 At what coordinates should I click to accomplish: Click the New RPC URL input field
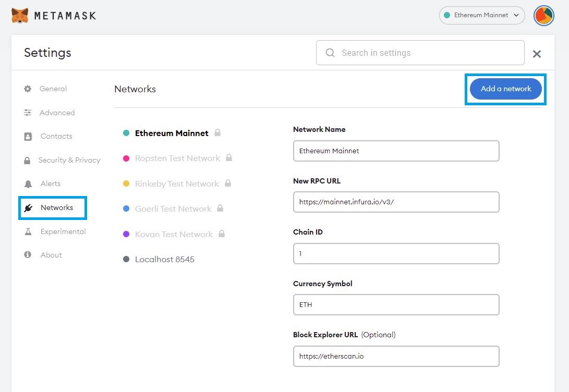(396, 202)
